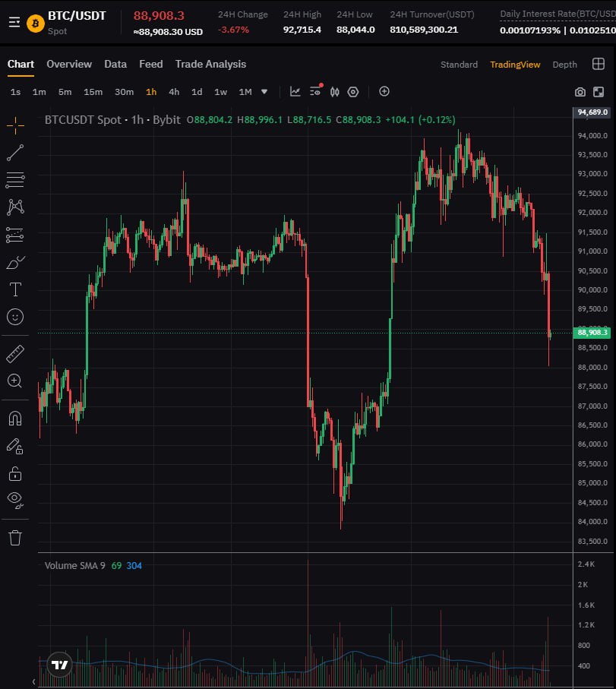Select the crosshair cursor tool

(15, 125)
